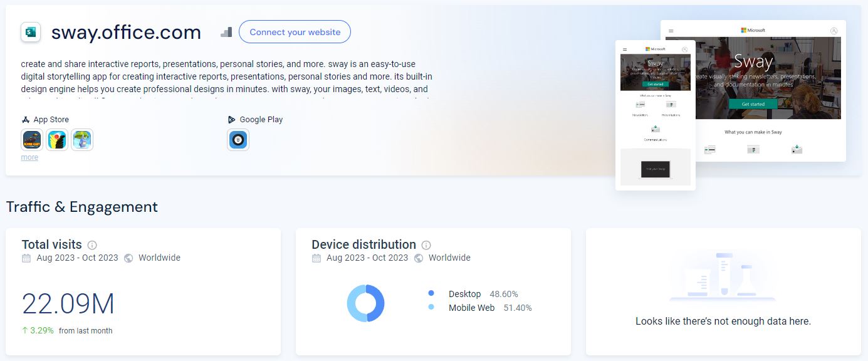Click the calendar icon under Total visits
Viewport: 868px width, 361px height.
26,258
